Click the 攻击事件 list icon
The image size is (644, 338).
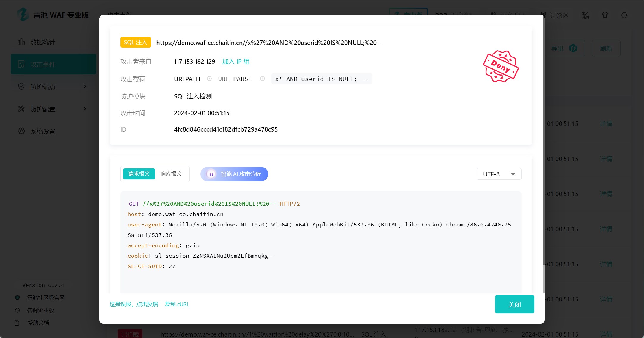coord(21,64)
